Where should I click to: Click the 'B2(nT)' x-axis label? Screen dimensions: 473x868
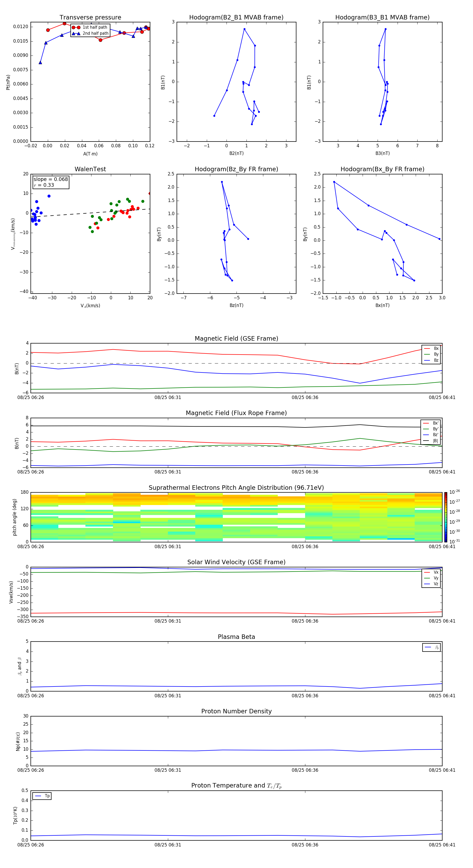pyautogui.click(x=236, y=153)
